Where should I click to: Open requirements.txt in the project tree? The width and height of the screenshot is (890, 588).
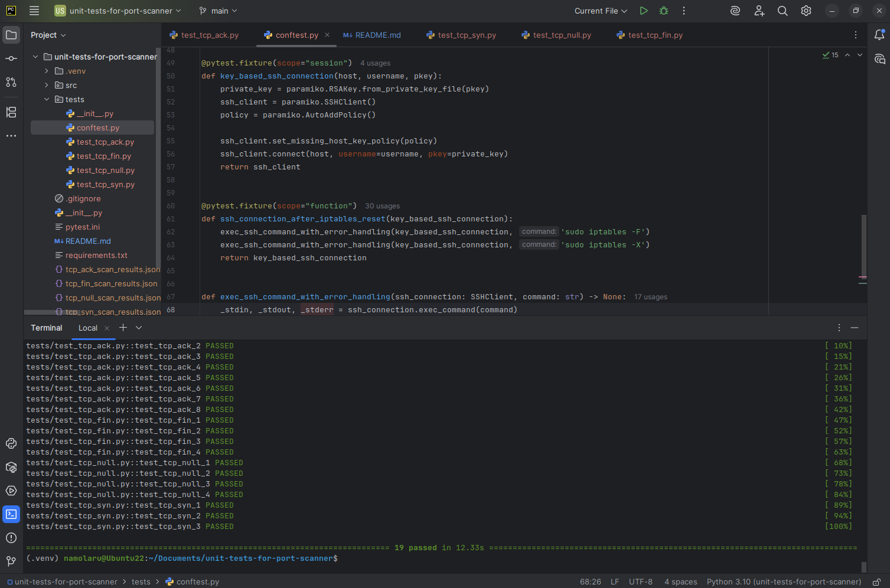[x=96, y=255]
